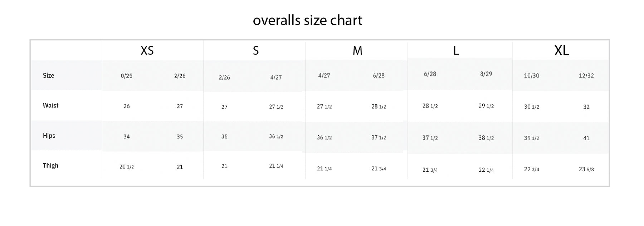Select the S column header
The image size is (644, 226).
point(255,51)
